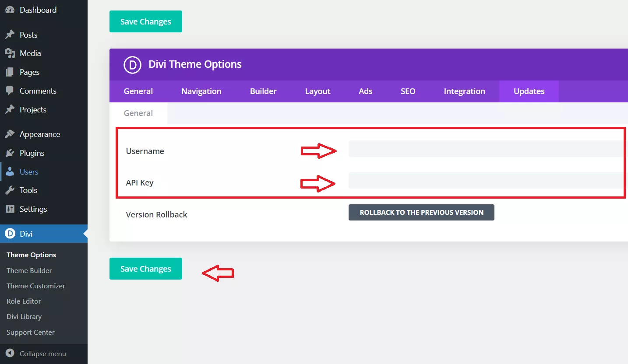Open Theme Customizer submenu link

pos(36,286)
